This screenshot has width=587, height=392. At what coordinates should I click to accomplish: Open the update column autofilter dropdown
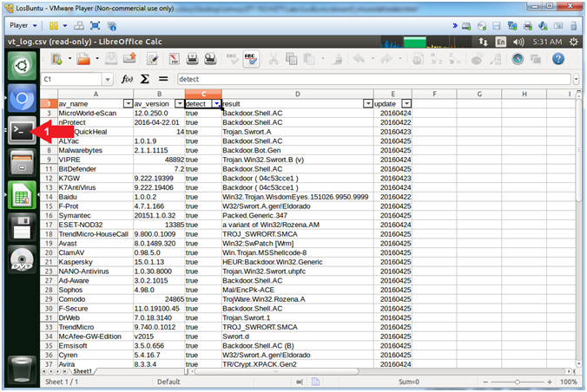coord(406,103)
